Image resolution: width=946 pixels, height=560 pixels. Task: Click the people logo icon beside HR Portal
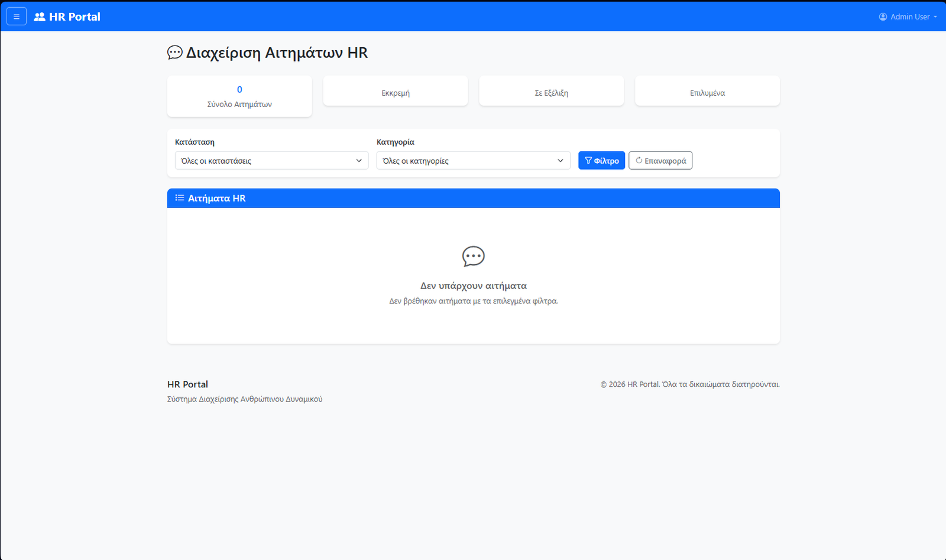pos(40,17)
